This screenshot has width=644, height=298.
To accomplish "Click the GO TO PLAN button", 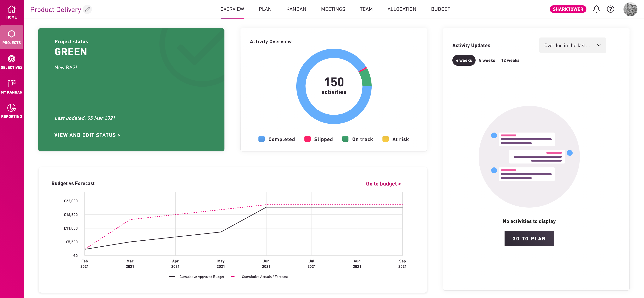I will (x=529, y=238).
